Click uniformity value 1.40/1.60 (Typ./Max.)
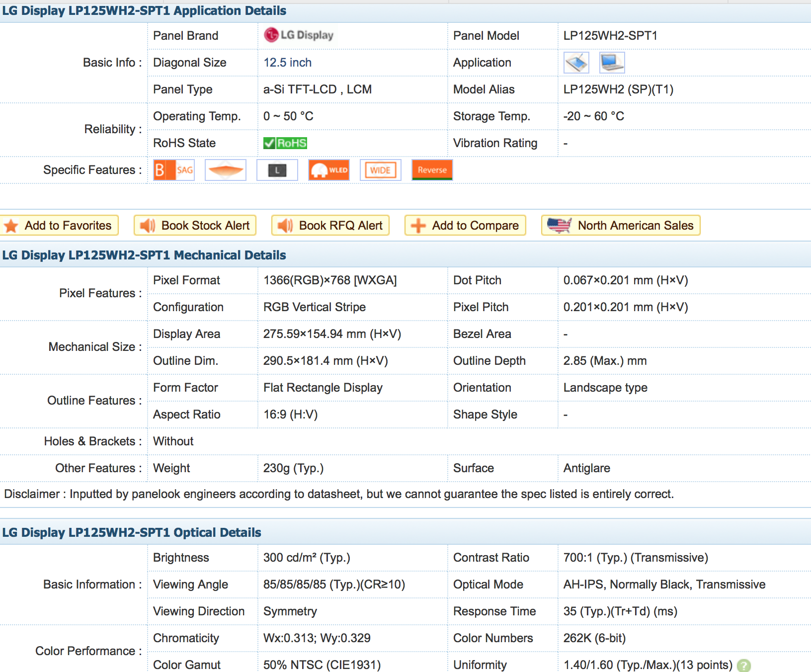The height and width of the screenshot is (672, 811). (x=648, y=665)
